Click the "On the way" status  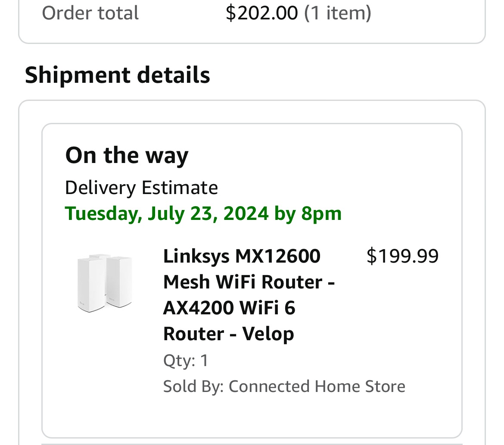[127, 155]
